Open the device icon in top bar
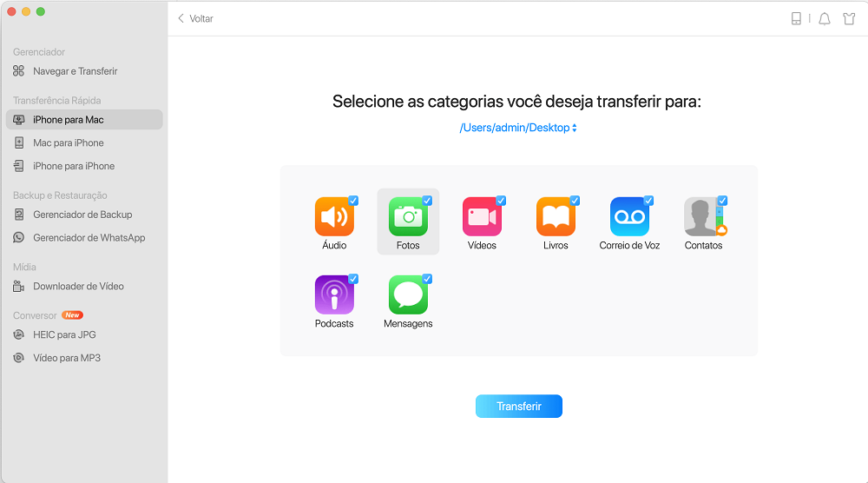 796,18
